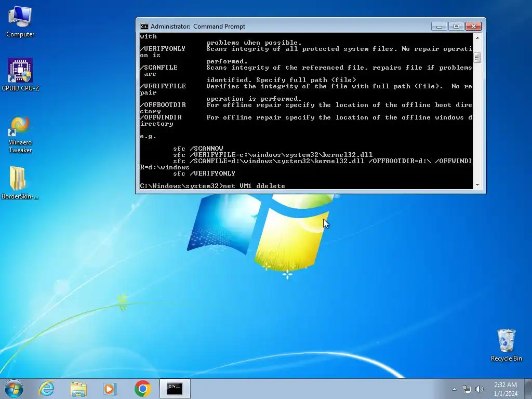This screenshot has height=399, width=532.
Task: Click the Show desktop strip
Action: pyautogui.click(x=528, y=389)
